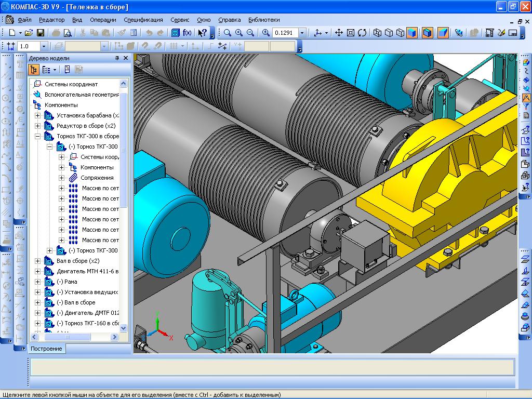Open the Спецификация menu
The image size is (532, 399).
(143, 20)
